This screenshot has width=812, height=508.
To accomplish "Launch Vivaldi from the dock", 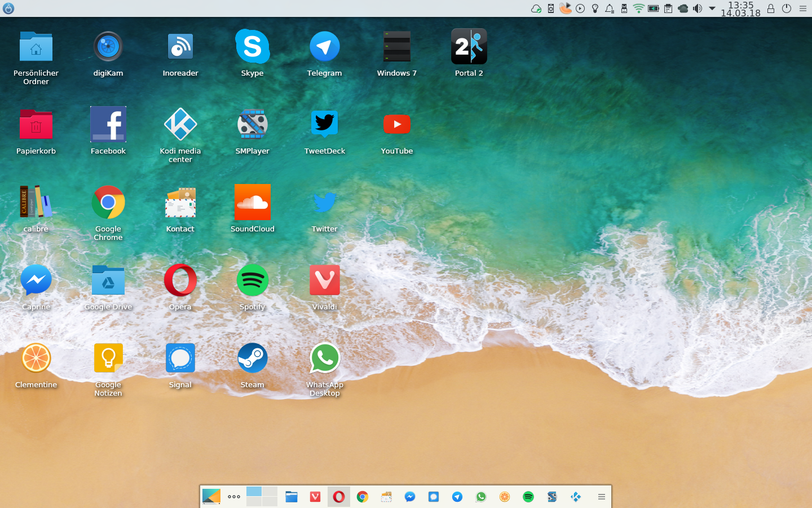I will click(x=315, y=497).
